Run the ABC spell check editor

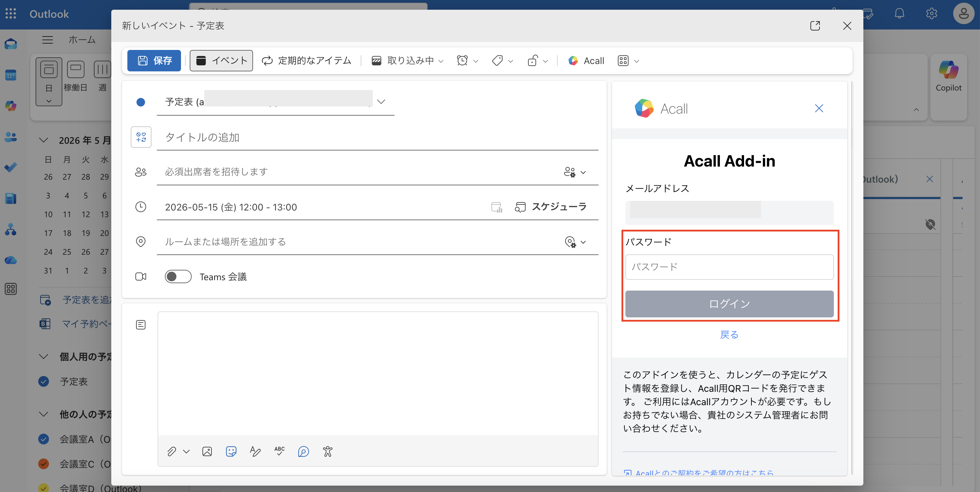pyautogui.click(x=279, y=451)
